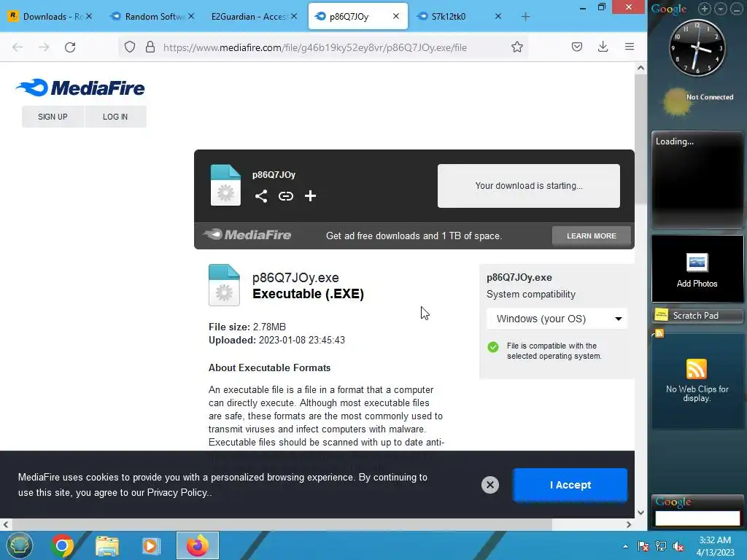This screenshot has height=560, width=747.
Task: Open the Scratch Pad gadget
Action: point(697,315)
